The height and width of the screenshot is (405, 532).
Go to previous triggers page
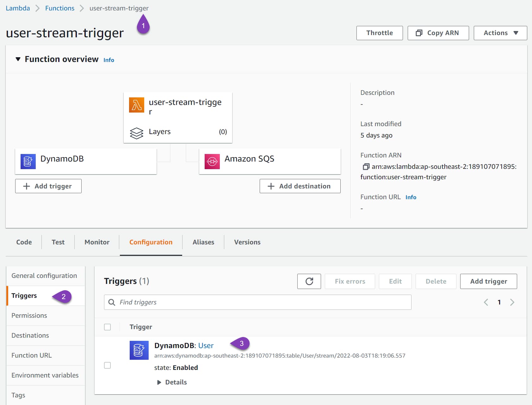click(x=486, y=302)
